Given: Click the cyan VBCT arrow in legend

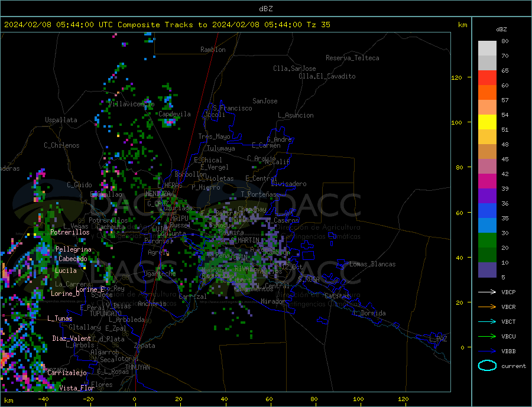Looking at the screenshot, I should tap(488, 321).
